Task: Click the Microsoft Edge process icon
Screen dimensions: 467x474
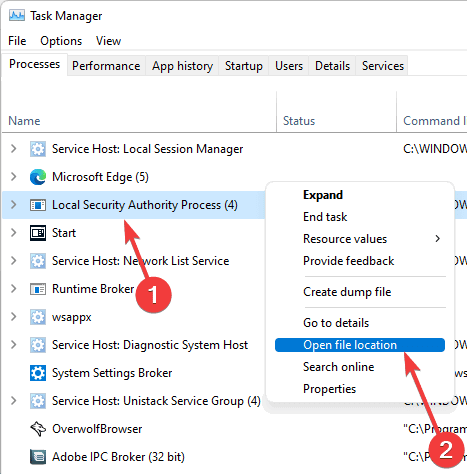Action: pos(38,177)
